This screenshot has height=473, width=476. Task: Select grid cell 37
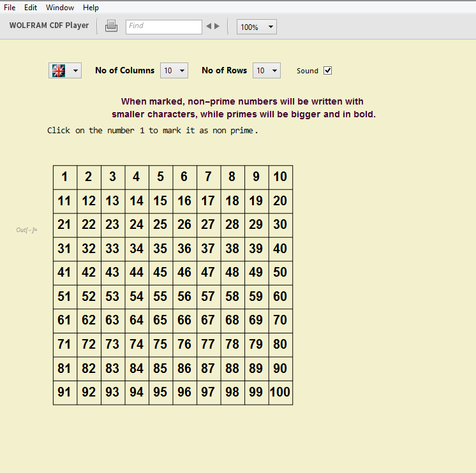click(208, 249)
